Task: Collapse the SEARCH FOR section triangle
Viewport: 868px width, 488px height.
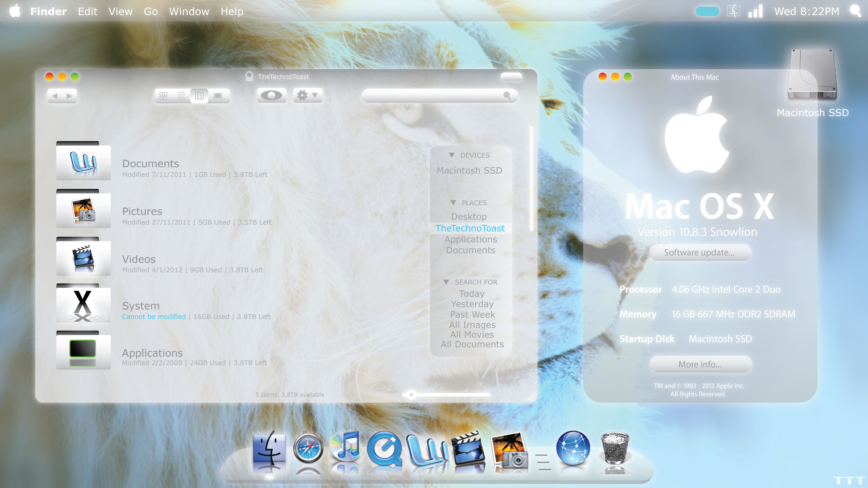Action: 446,282
